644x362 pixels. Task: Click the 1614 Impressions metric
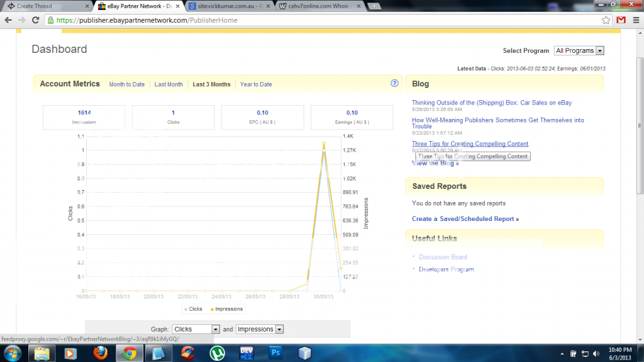(84, 113)
